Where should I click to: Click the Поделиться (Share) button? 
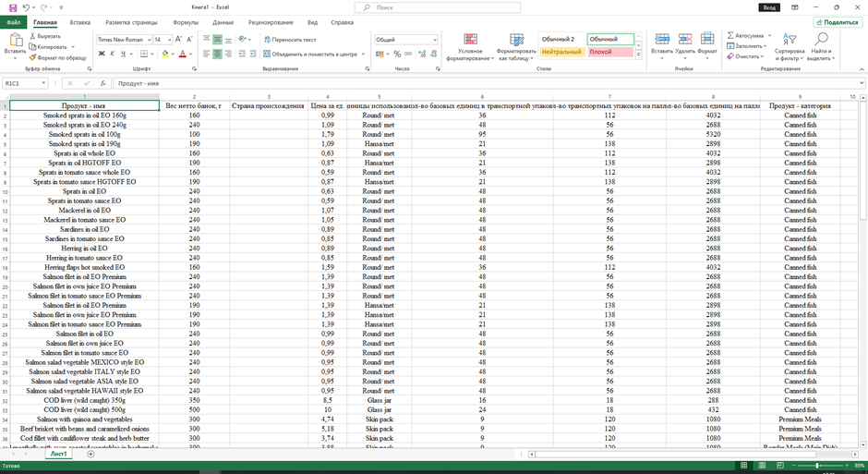coord(837,22)
